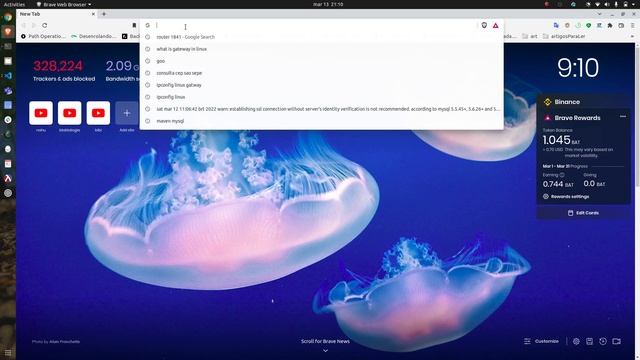Click the Google Translate extension icon
640x360 pixels.
tap(556, 25)
